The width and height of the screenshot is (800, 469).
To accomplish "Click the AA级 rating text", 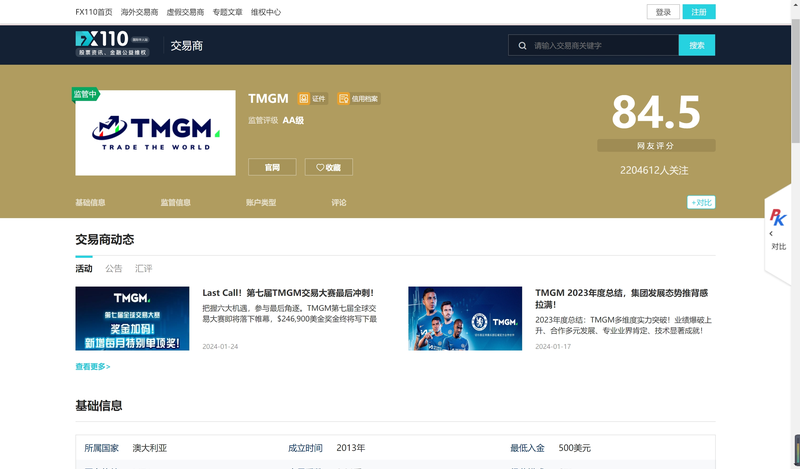I will coord(293,120).
